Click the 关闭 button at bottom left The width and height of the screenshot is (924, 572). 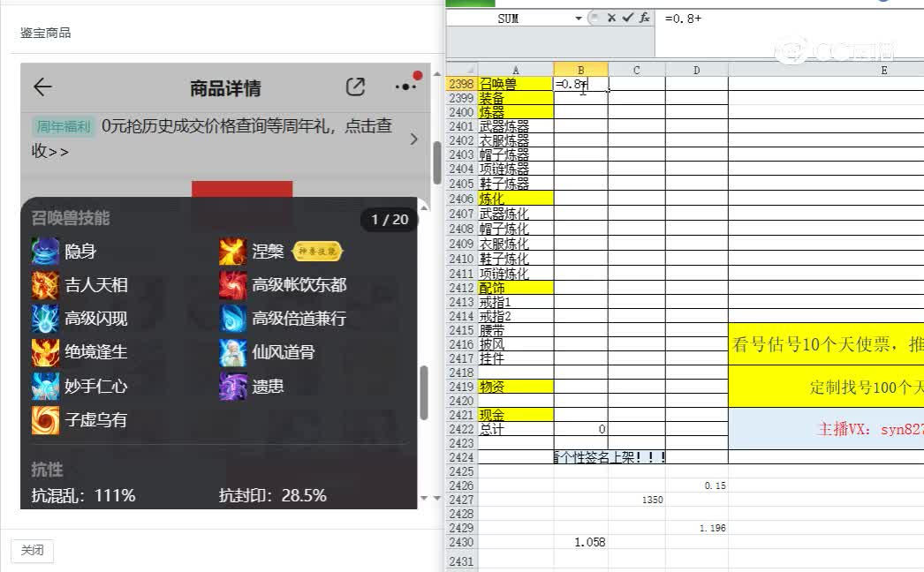click(32, 550)
